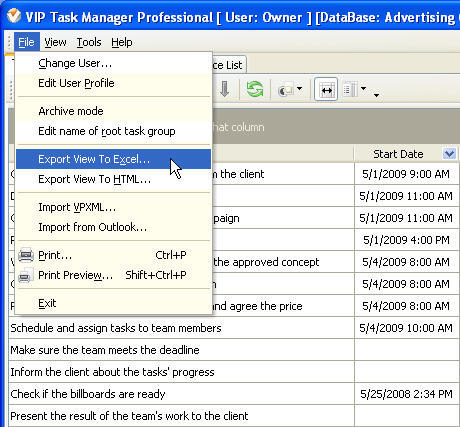Choose Import VPXML menu entry
Image resolution: width=460 pixels, height=427 pixels.
pos(113,207)
